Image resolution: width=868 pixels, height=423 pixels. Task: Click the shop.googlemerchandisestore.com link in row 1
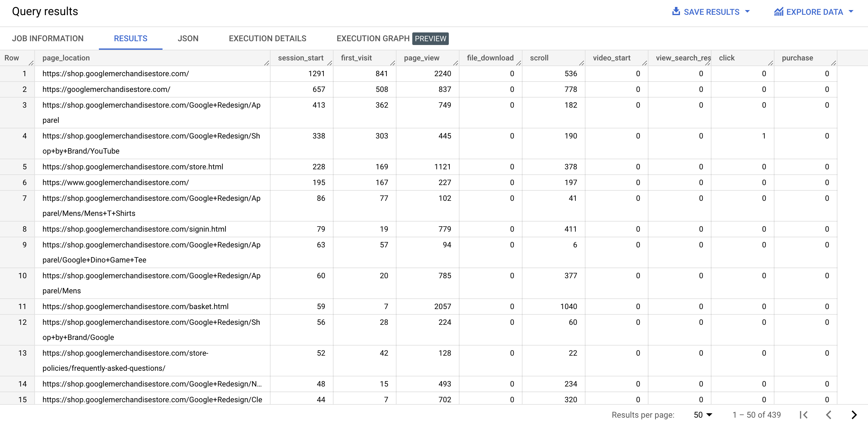116,73
